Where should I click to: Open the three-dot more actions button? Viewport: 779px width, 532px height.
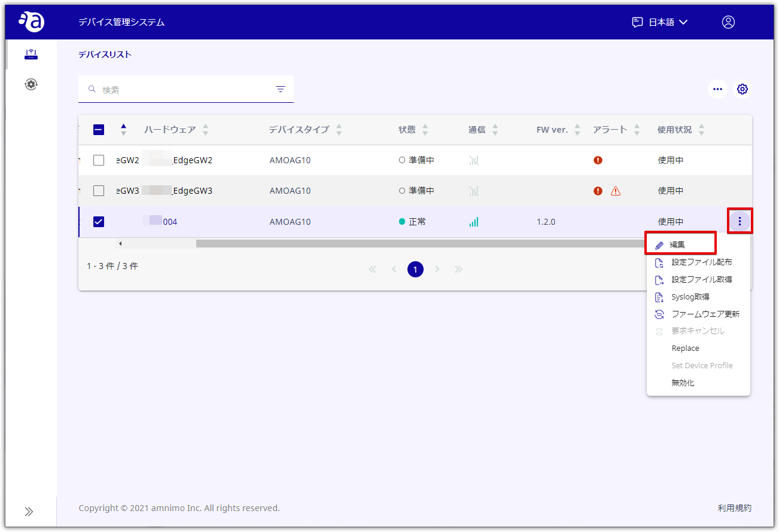pyautogui.click(x=718, y=89)
